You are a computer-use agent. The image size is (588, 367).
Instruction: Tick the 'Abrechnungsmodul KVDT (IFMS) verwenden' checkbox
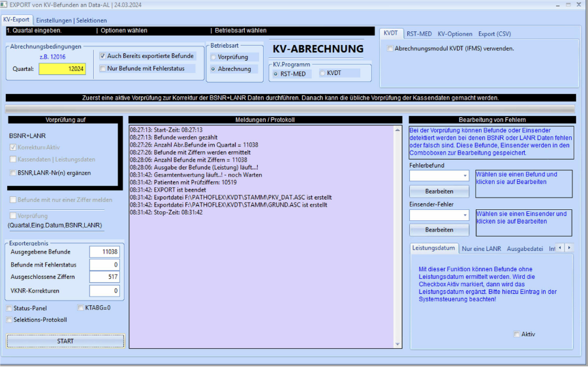pyautogui.click(x=390, y=48)
